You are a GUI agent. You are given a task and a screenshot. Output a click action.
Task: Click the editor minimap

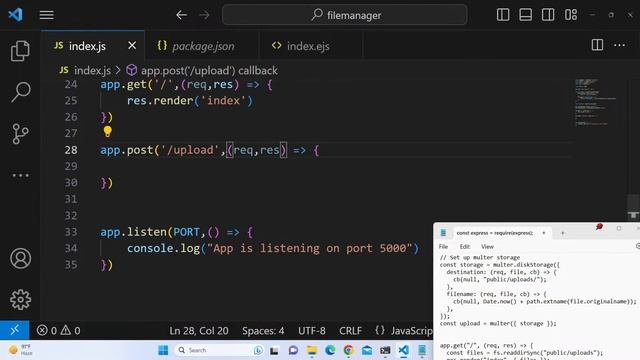point(595,102)
